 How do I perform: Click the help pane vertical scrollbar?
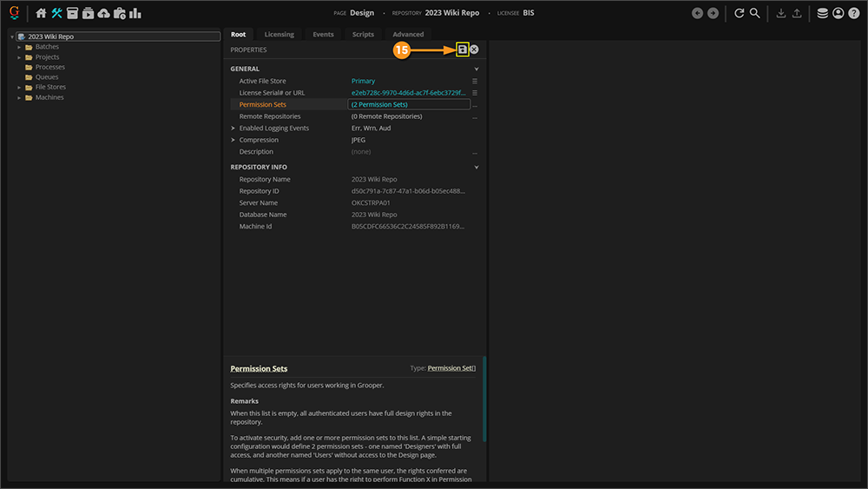point(483,400)
